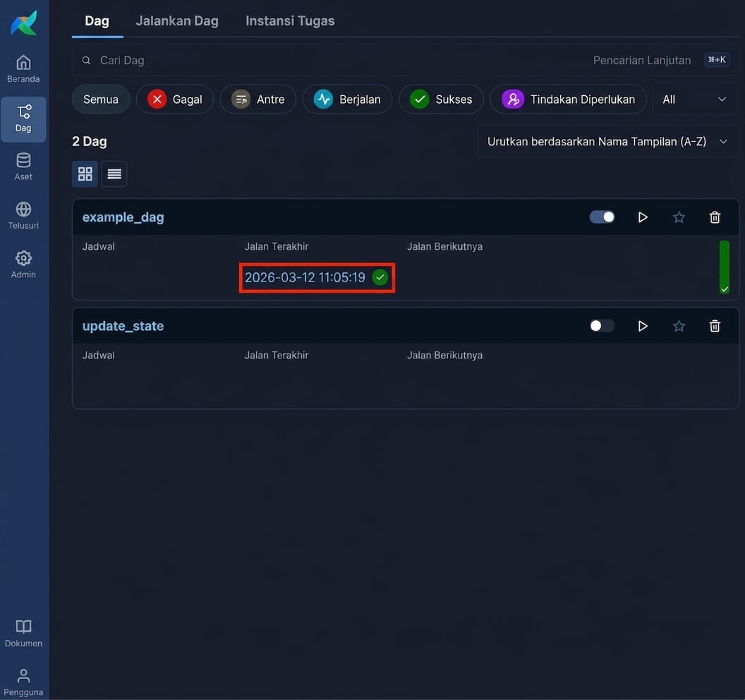The width and height of the screenshot is (745, 700).
Task: Switch to Jalankan Dag tab
Action: tap(177, 21)
